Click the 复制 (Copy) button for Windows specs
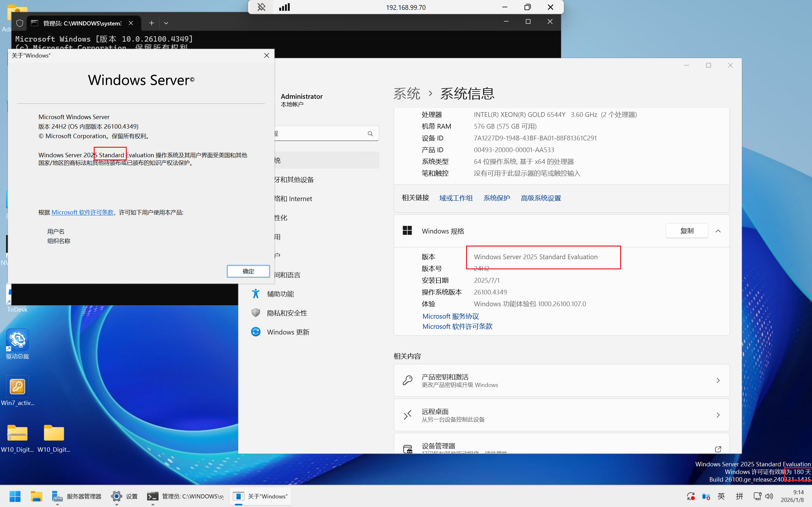This screenshot has width=812, height=507. [686, 231]
